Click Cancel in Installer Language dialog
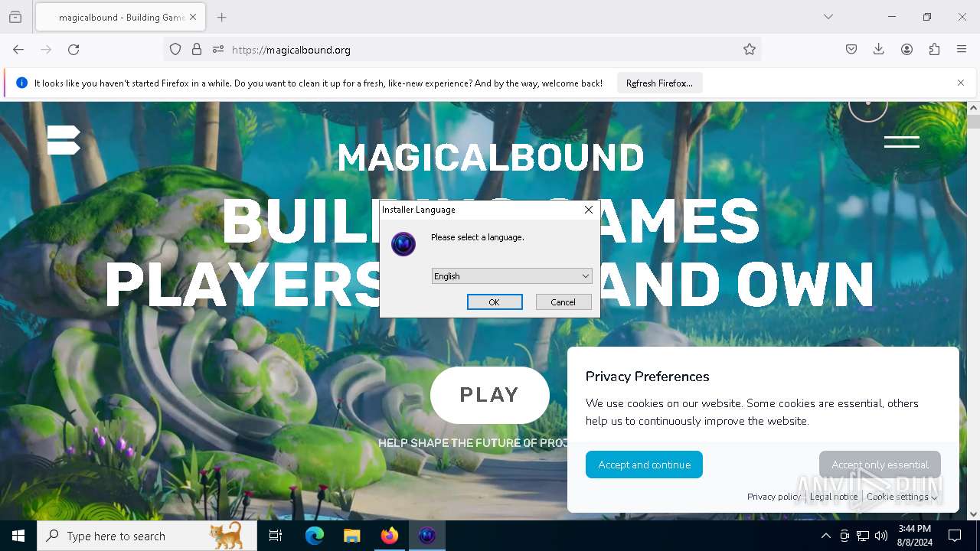980x551 pixels. (563, 302)
